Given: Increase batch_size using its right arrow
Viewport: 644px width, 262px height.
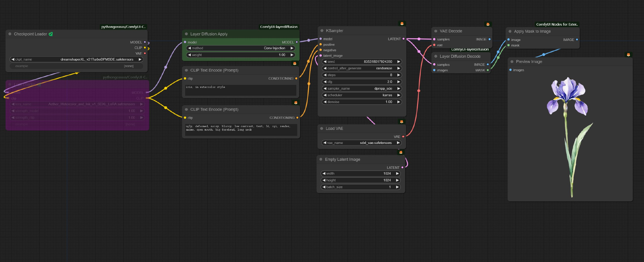Looking at the screenshot, I should [397, 187].
